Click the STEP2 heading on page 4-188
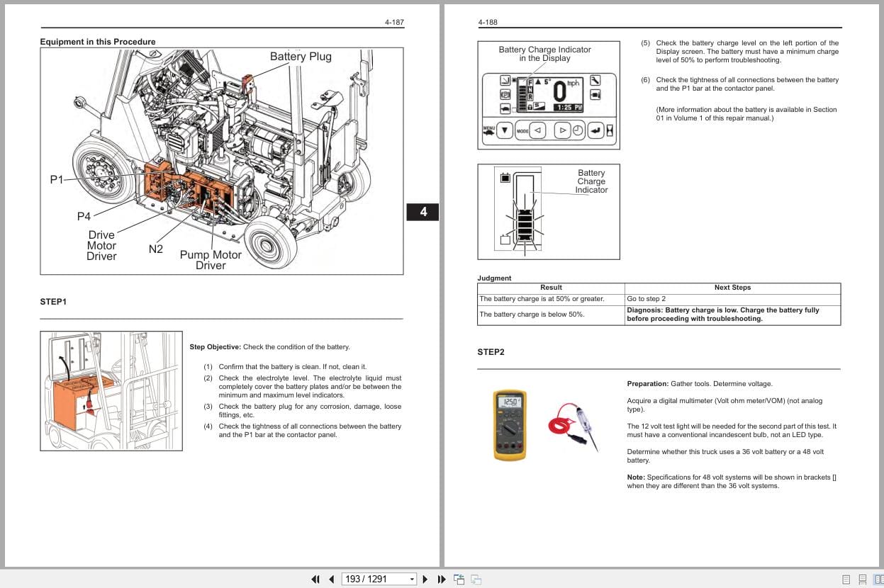The width and height of the screenshot is (884, 588). tap(491, 351)
